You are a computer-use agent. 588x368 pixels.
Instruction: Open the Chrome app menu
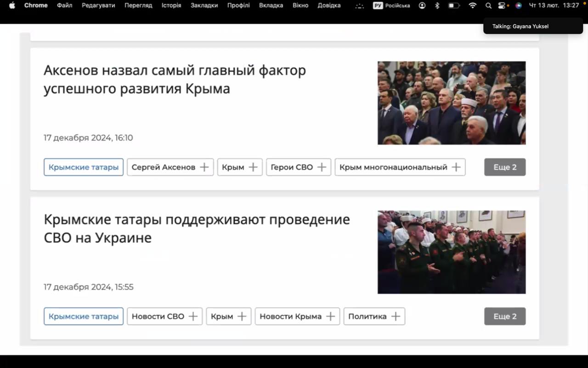tap(36, 6)
